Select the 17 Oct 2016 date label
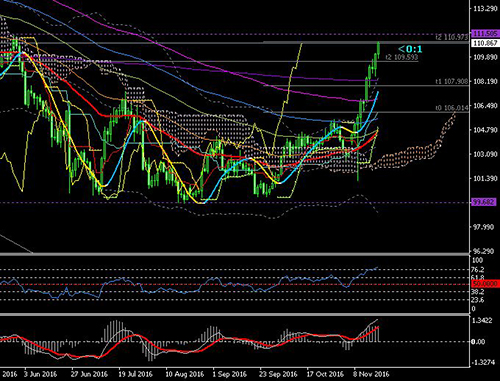500x381 pixels. point(325,374)
